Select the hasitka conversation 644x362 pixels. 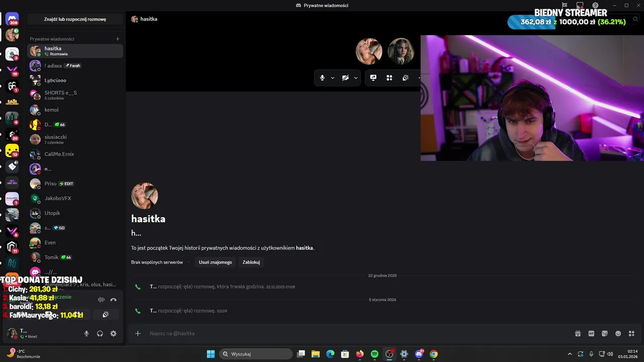(75, 51)
